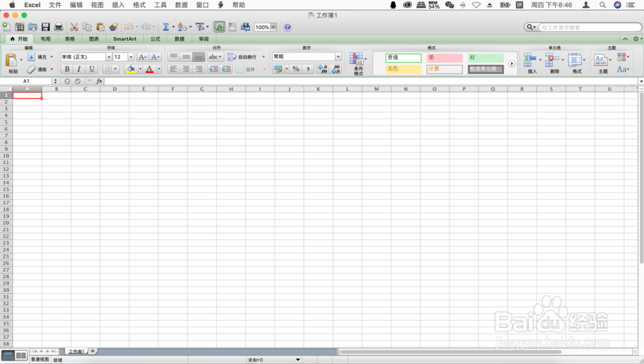Switch to the SmartArt ribbon tab
The width and height of the screenshot is (644, 364).
124,39
